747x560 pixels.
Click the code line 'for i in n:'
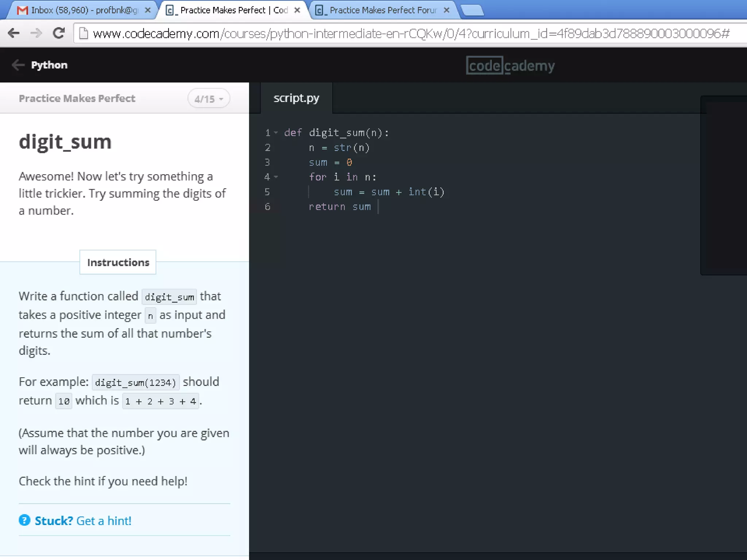(x=342, y=177)
